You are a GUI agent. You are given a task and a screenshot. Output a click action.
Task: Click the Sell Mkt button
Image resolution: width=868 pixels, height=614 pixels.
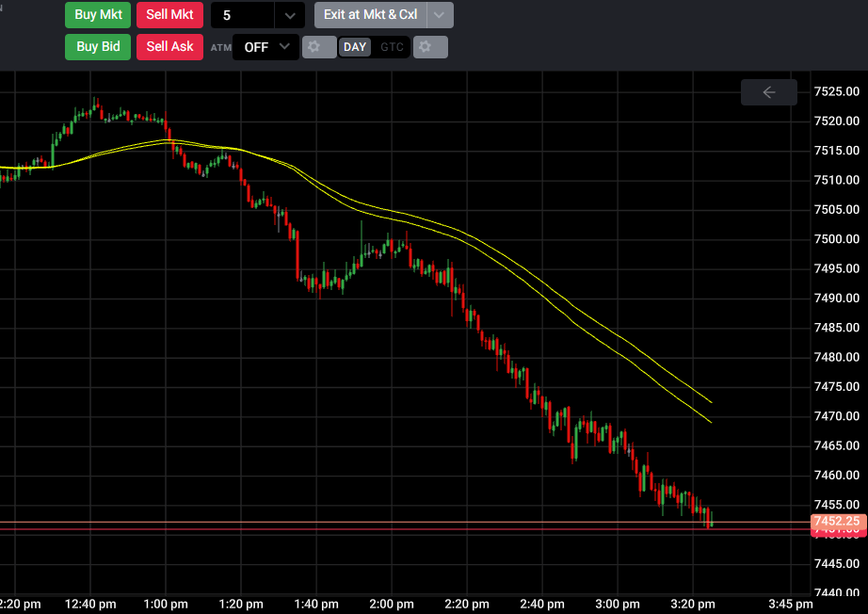coord(170,15)
